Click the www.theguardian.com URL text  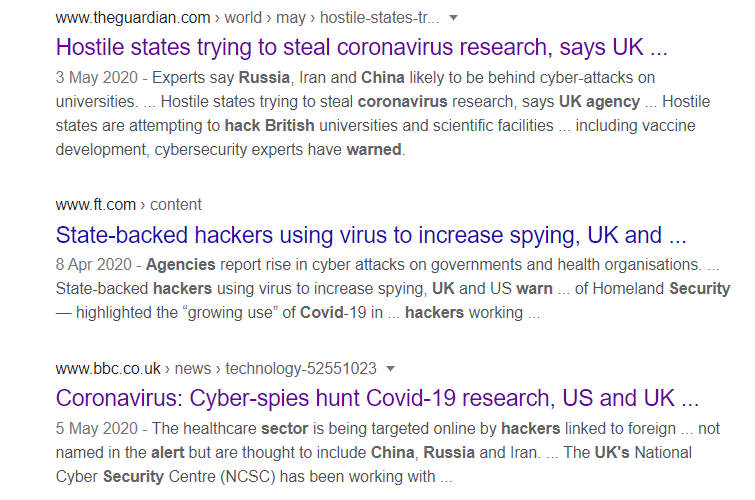pyautogui.click(x=133, y=18)
